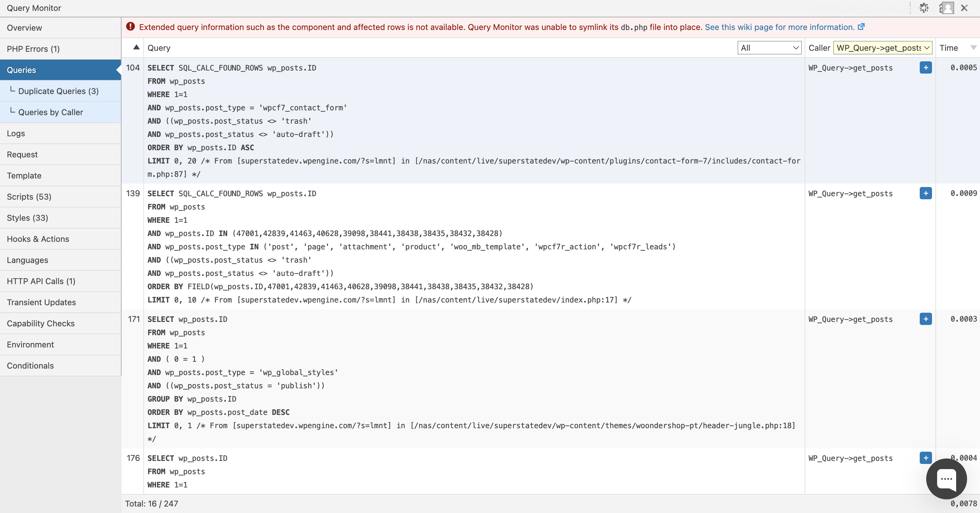Toggle the Query column sort ascending arrow
980x513 pixels.
pyautogui.click(x=136, y=47)
